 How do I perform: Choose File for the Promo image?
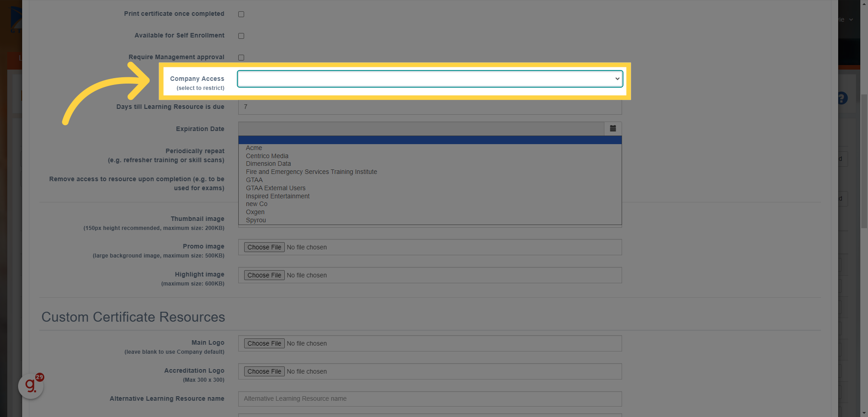[x=264, y=247]
